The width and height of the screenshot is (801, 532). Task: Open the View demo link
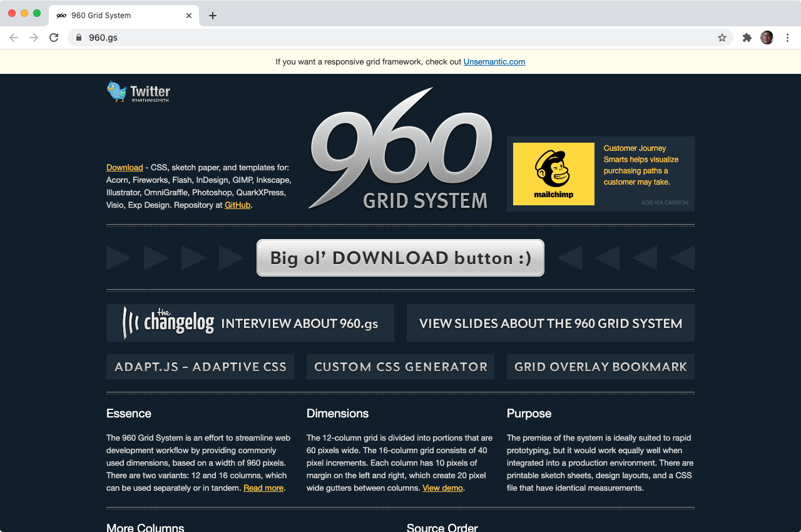click(x=442, y=488)
